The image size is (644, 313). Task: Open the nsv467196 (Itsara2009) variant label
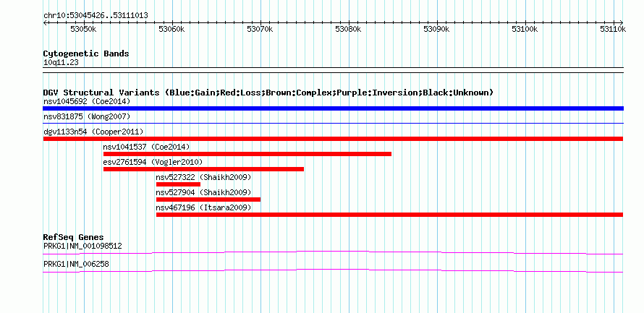tap(203, 207)
